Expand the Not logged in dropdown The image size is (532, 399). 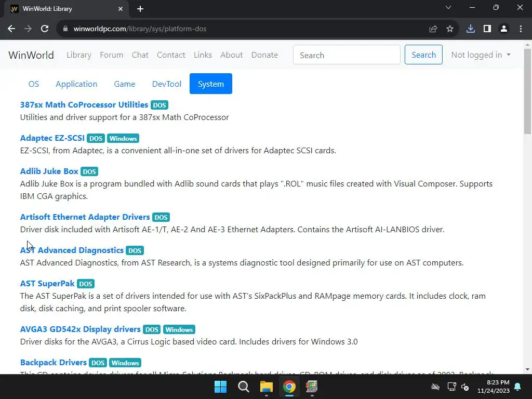tap(481, 55)
